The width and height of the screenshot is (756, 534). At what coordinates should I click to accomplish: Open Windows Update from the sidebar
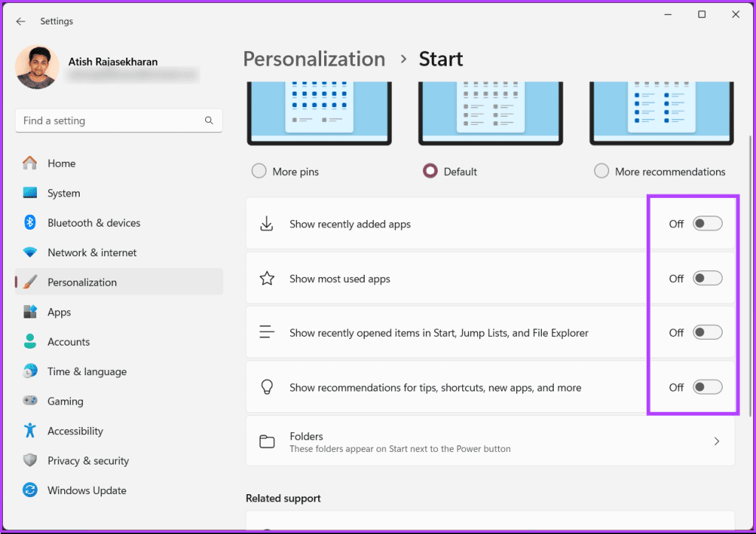(30, 490)
